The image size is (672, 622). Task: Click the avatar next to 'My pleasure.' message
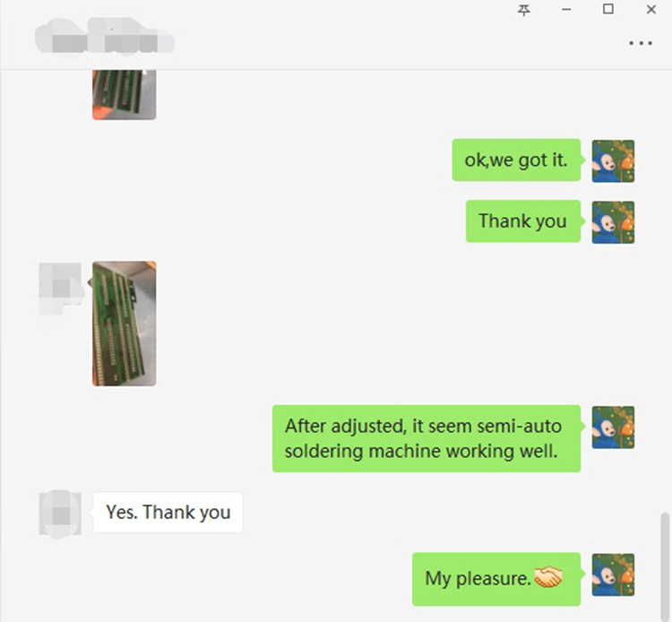coord(613,574)
